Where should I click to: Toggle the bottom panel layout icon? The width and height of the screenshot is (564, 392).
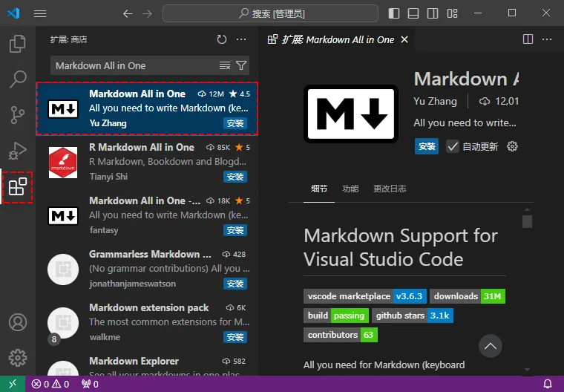(x=413, y=13)
